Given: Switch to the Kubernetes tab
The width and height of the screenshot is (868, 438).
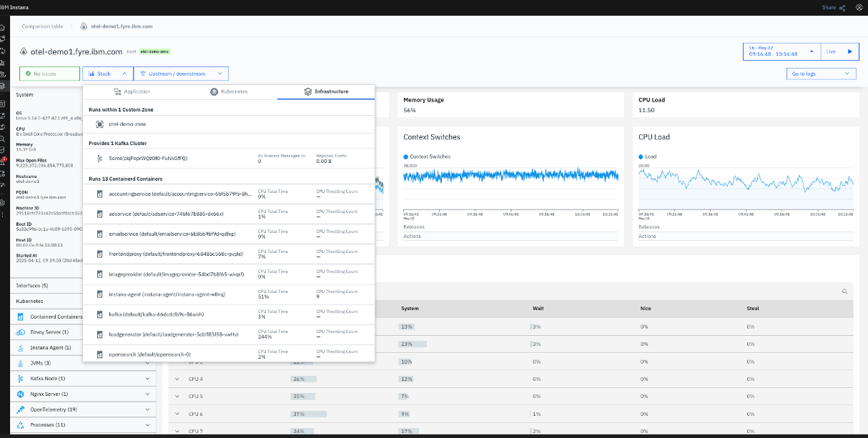Looking at the screenshot, I should point(230,91).
